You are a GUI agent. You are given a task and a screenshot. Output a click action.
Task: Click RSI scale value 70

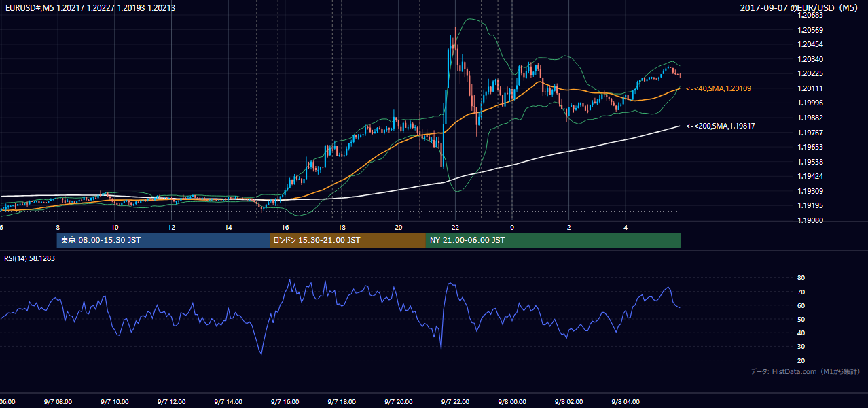pyautogui.click(x=801, y=292)
